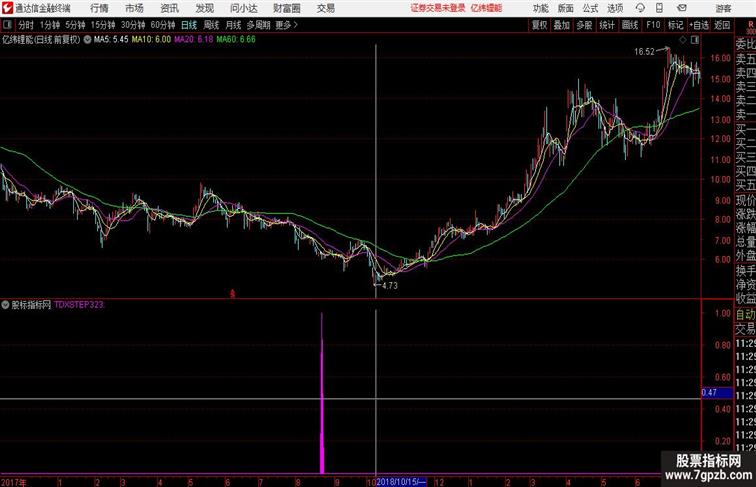Click the mobile phone icon in title bar
The image size is (756, 487).
[x=659, y=8]
